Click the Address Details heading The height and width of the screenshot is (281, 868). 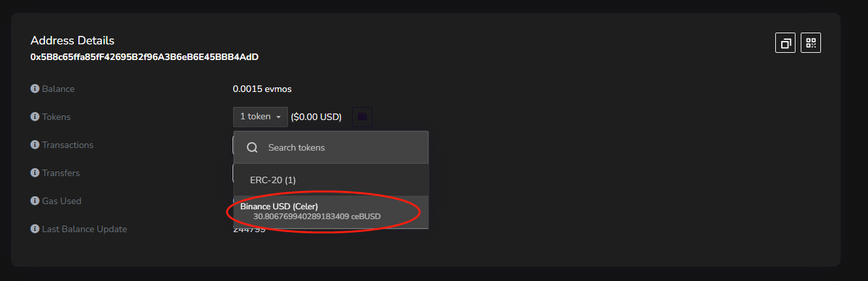pos(72,40)
